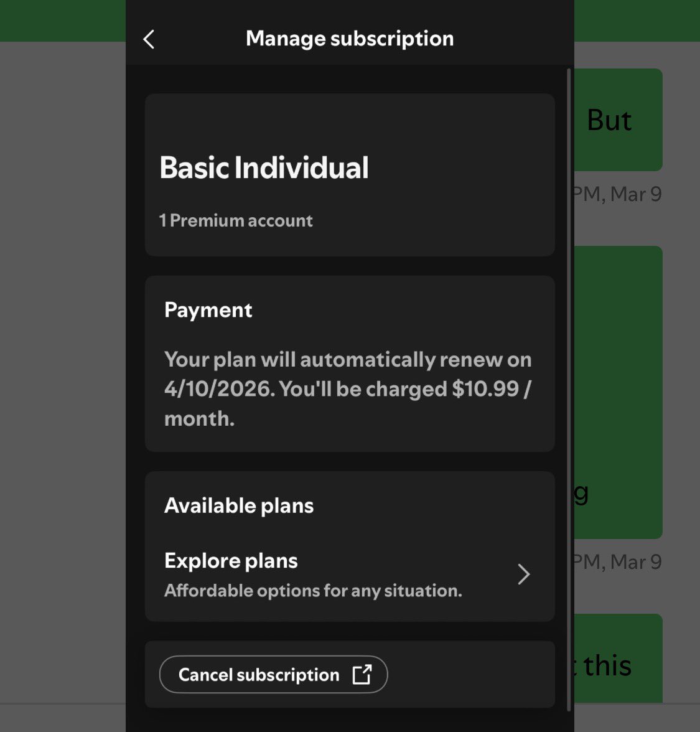Click the auto-renew payment description text
Viewport: 700px width, 732px height.
pos(348,389)
